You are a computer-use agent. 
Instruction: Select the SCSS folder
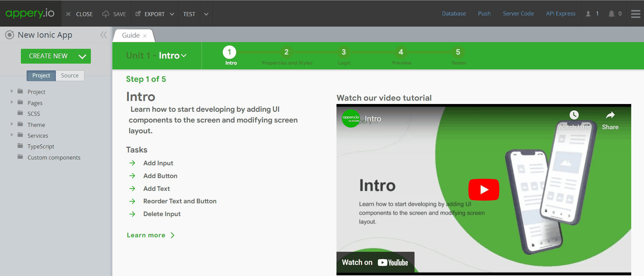point(34,114)
